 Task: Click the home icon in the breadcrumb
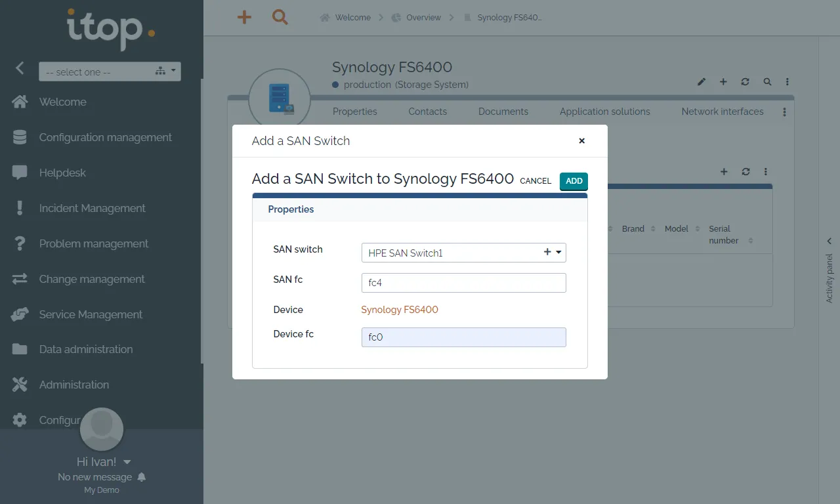(324, 18)
